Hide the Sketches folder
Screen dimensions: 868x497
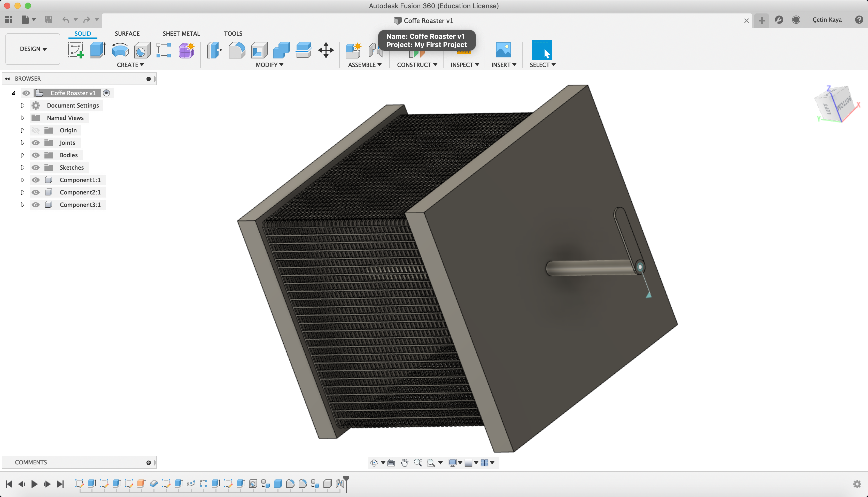35,168
